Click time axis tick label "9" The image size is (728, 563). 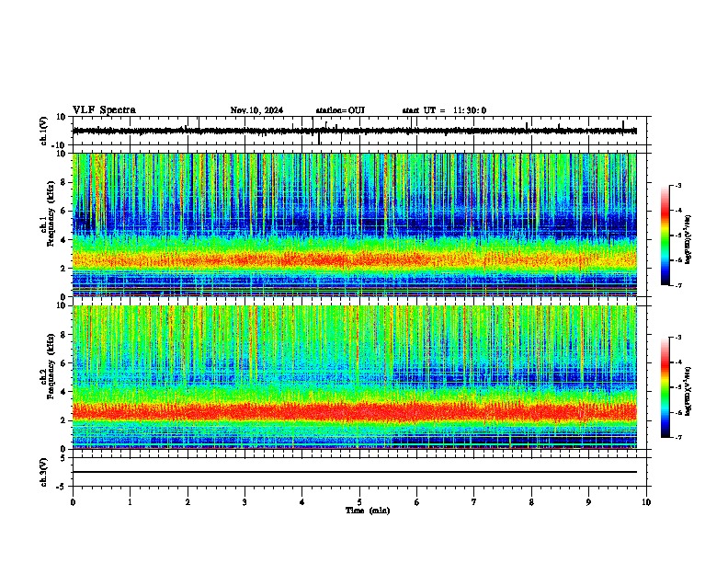point(588,502)
